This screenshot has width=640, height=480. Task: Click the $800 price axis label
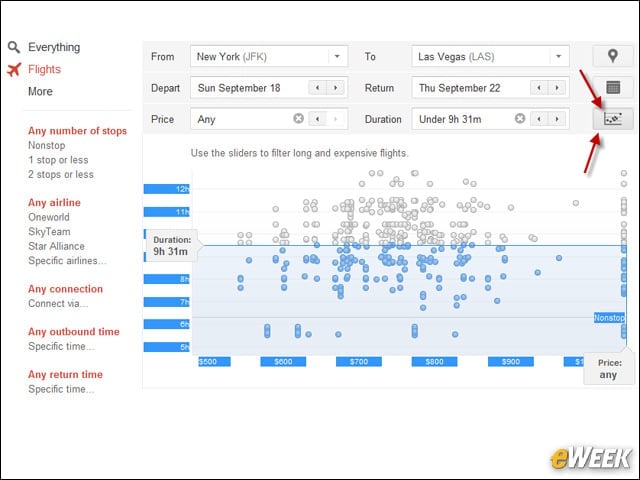tap(435, 362)
